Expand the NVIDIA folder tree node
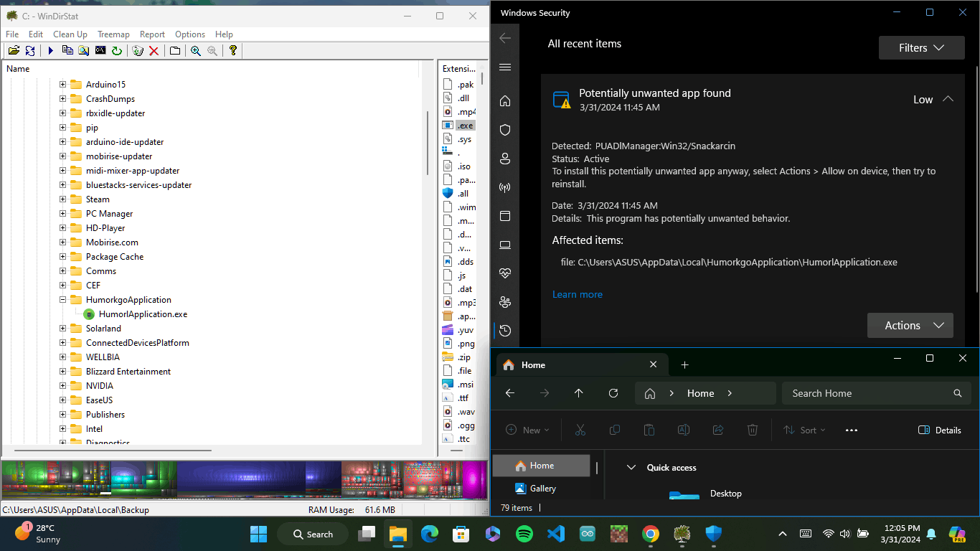980x551 pixels. [x=62, y=386]
